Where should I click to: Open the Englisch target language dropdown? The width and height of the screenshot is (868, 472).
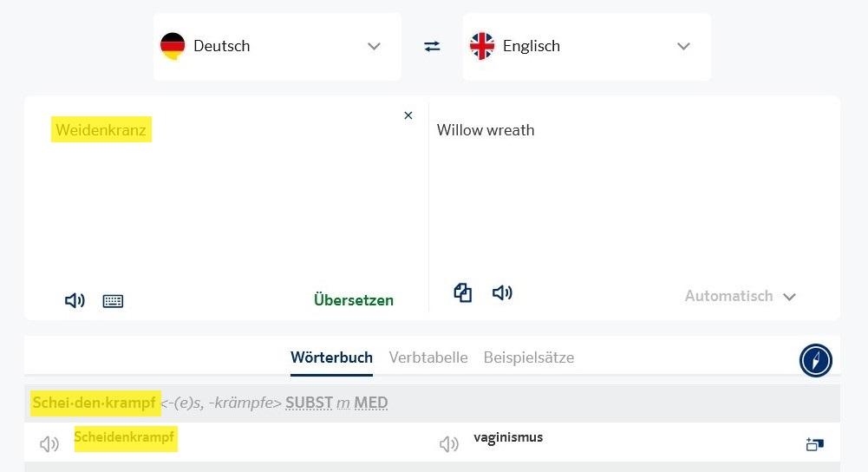pos(587,47)
